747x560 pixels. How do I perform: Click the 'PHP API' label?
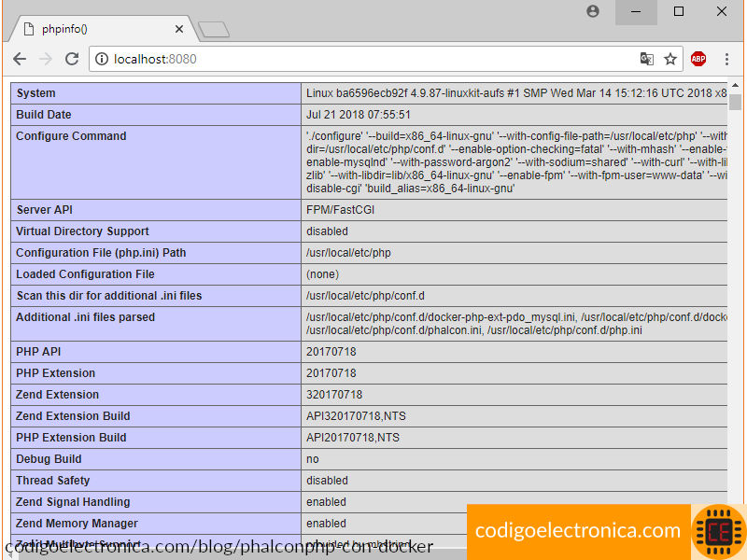click(x=38, y=352)
